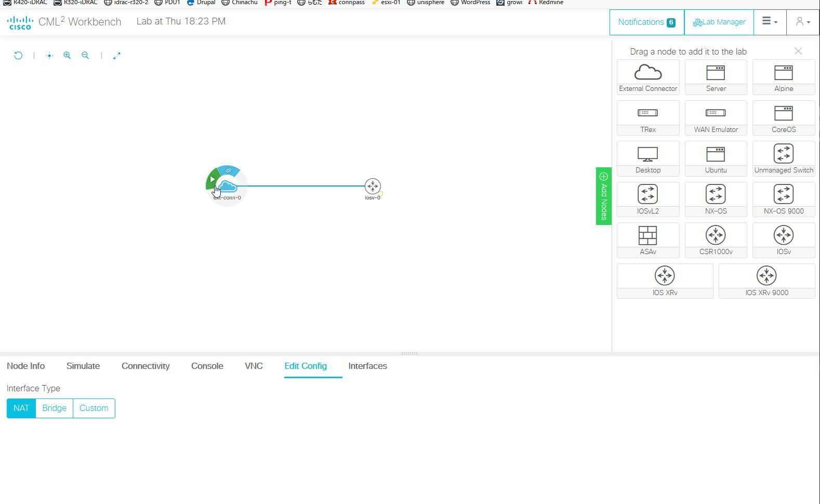The image size is (820, 504).
Task: Zoom out on the lab canvas
Action: 85,56
